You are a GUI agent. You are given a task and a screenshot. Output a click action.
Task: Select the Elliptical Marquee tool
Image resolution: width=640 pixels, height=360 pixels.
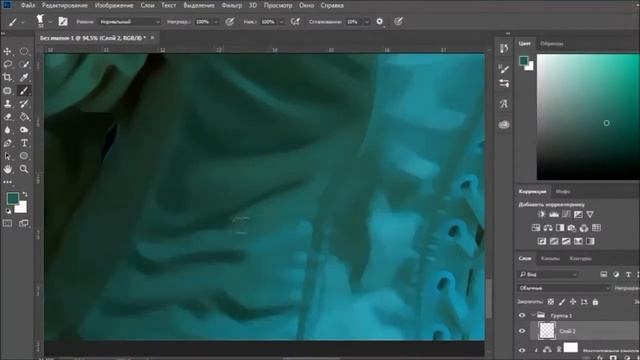(x=24, y=51)
